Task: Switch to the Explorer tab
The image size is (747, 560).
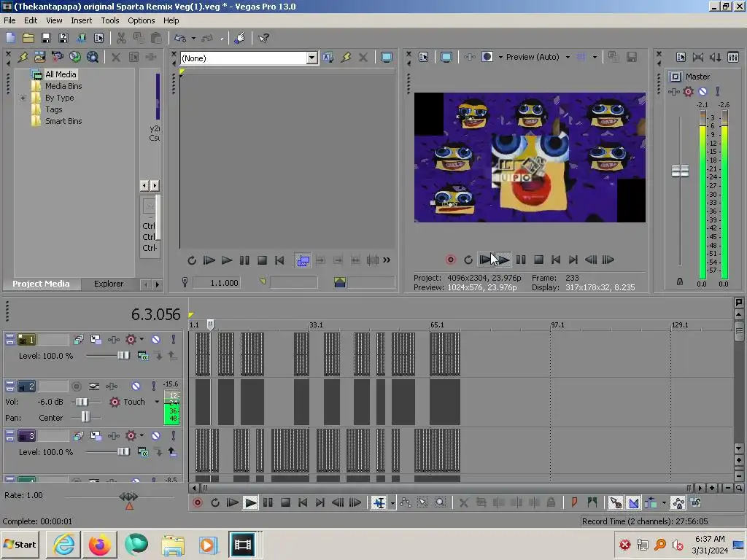Action: [x=109, y=284]
